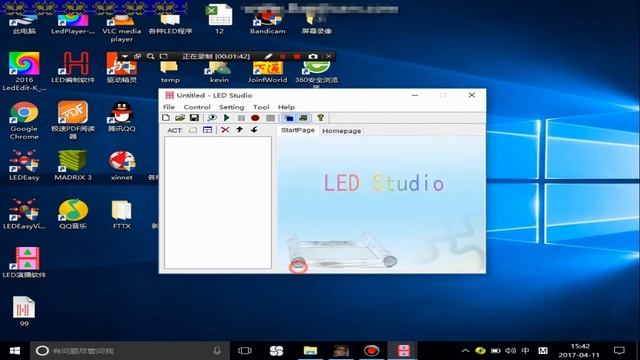Expand the recorder bar dropdown arrow
This screenshot has height=360, width=640.
pyautogui.click(x=124, y=56)
